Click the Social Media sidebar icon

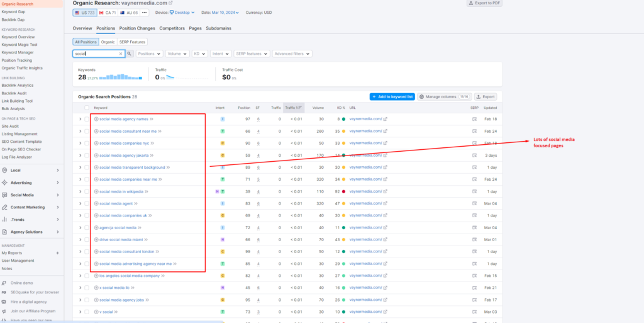[x=4, y=195]
